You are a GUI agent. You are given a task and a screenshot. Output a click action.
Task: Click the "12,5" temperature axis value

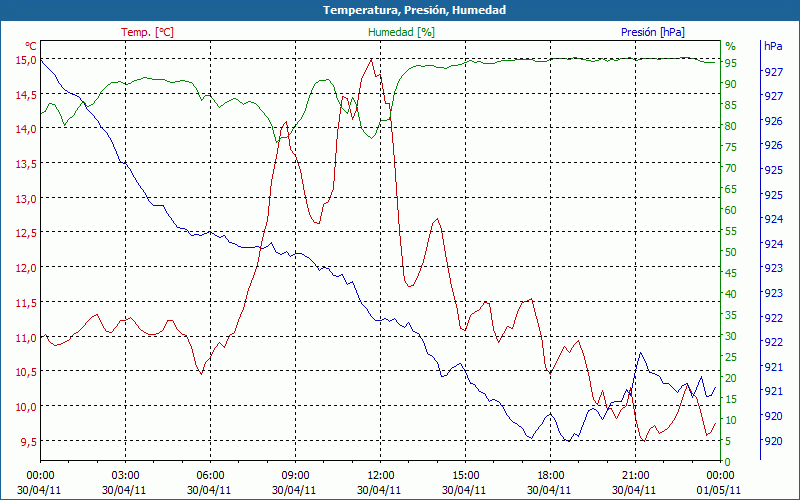tap(26, 234)
